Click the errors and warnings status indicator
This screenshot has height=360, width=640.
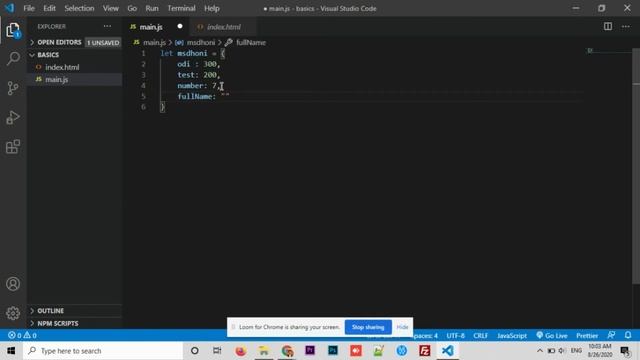tap(22, 335)
